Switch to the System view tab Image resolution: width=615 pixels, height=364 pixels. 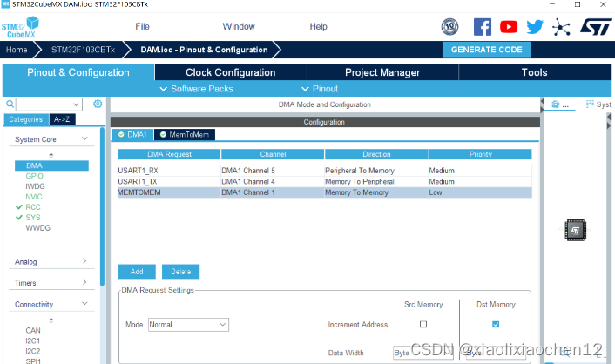tap(598, 104)
